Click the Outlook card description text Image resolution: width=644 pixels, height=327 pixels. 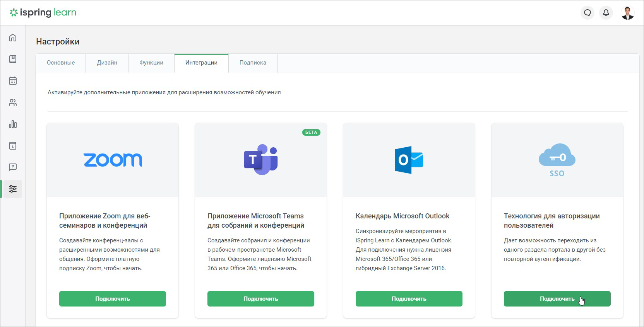tap(404, 250)
